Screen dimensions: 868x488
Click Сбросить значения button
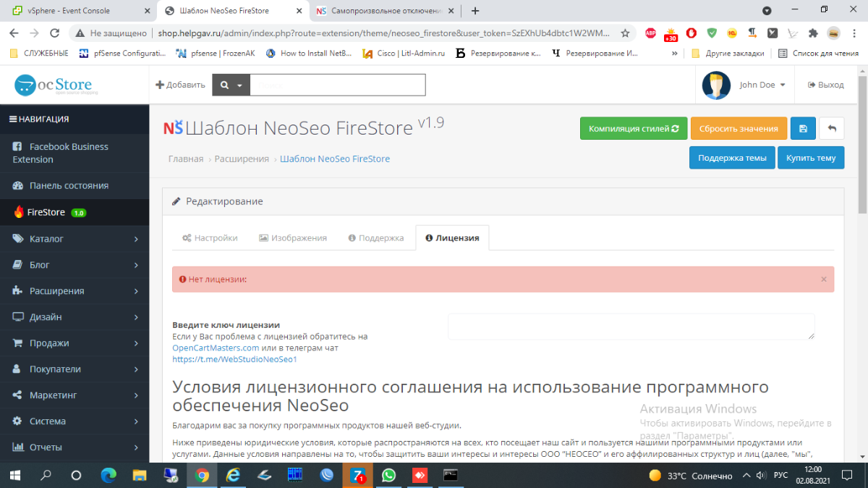(739, 128)
